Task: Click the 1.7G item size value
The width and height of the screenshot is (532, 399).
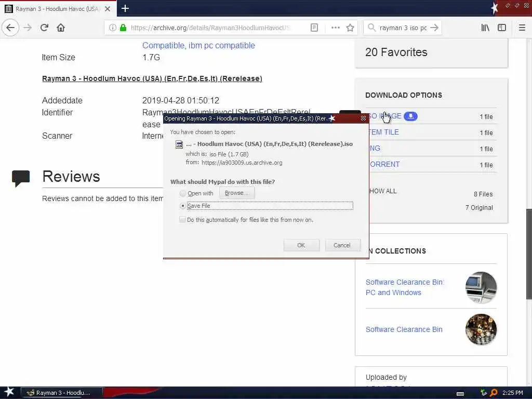Action: click(151, 57)
